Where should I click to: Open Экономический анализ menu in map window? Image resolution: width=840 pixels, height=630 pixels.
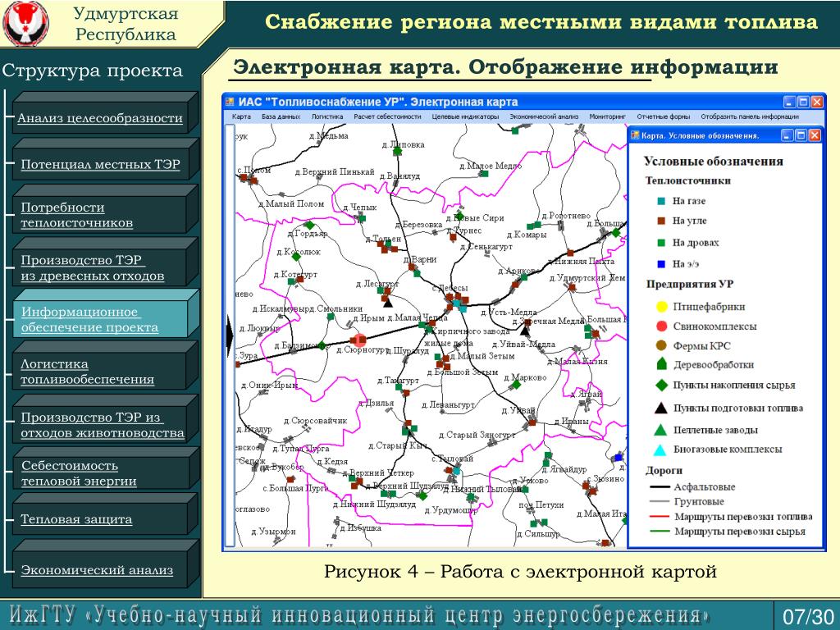(544, 116)
